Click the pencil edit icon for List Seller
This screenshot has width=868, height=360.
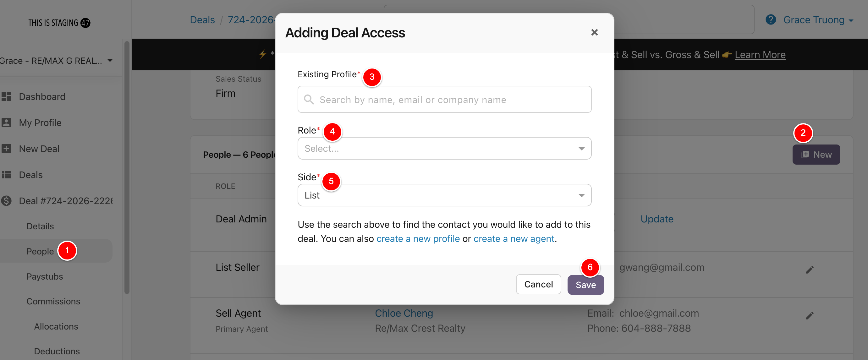coord(809,270)
